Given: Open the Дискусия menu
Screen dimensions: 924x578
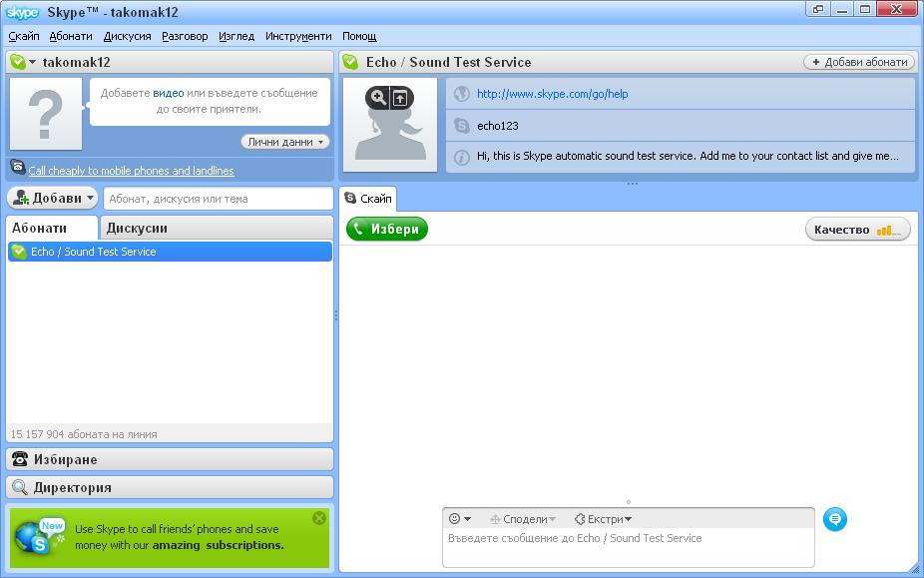Looking at the screenshot, I should click(x=128, y=36).
